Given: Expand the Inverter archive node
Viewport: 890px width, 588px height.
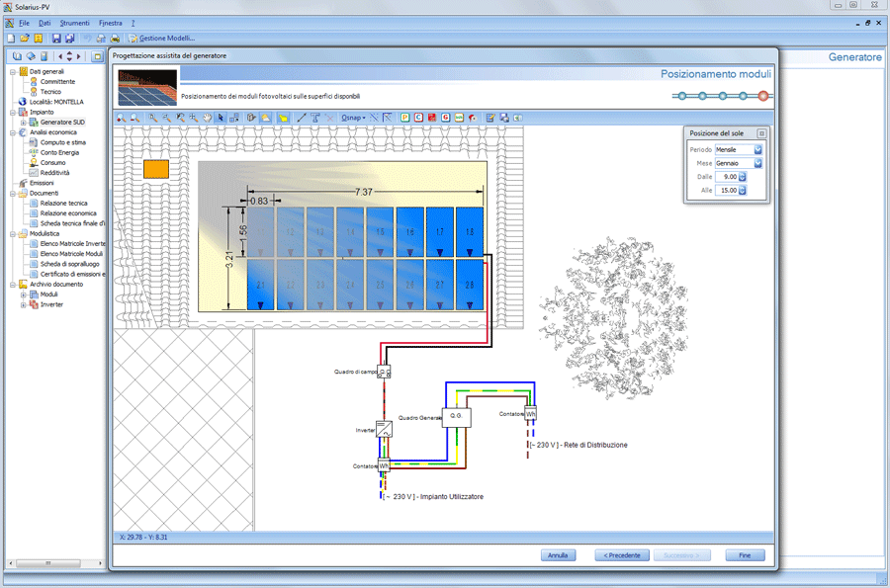Looking at the screenshot, I should tap(23, 304).
